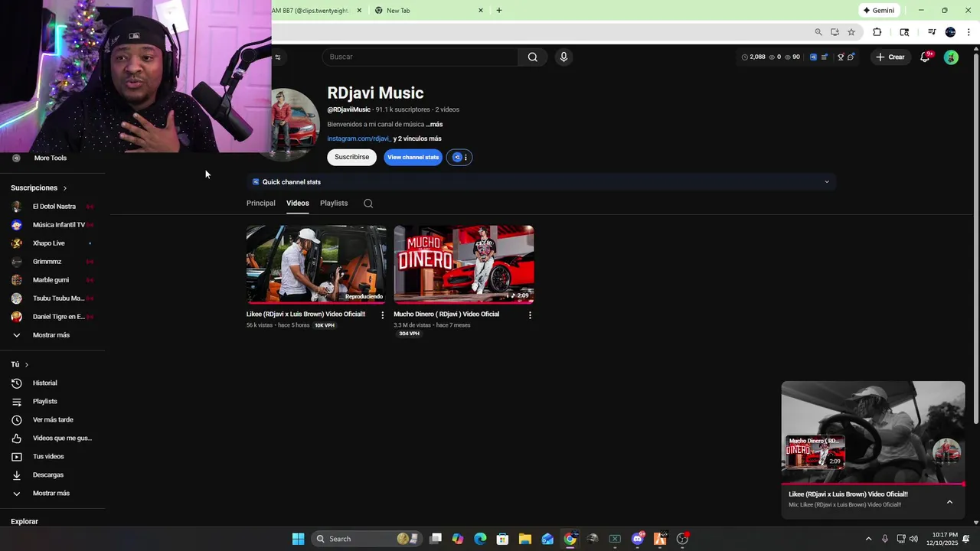Expand Mostrar más under Descargas
Viewport: 980px width, 551px height.
pyautogui.click(x=52, y=494)
